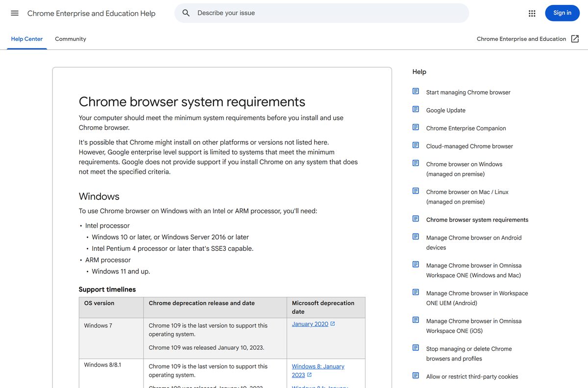588x388 pixels.
Task: Open the hamburger main menu
Action: pos(15,13)
